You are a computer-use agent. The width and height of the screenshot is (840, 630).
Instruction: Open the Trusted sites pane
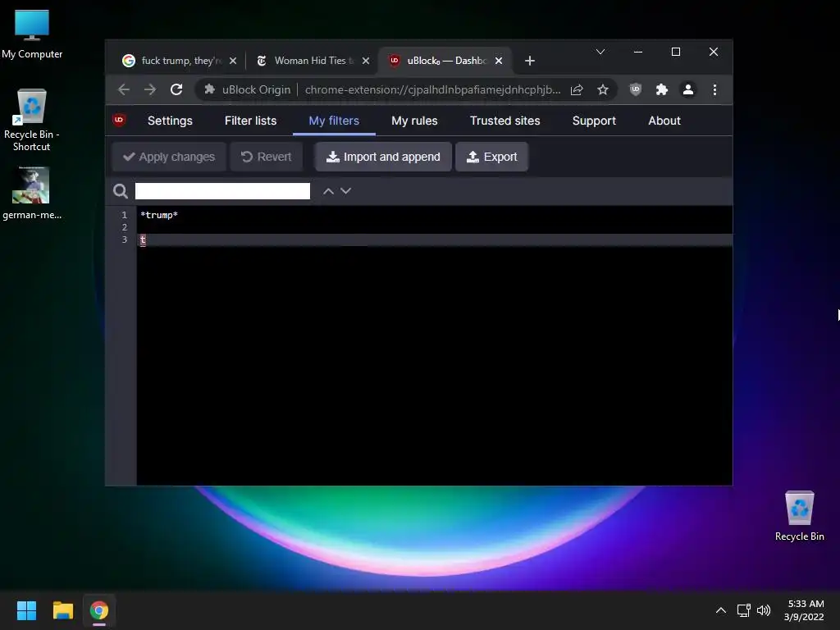[505, 121]
